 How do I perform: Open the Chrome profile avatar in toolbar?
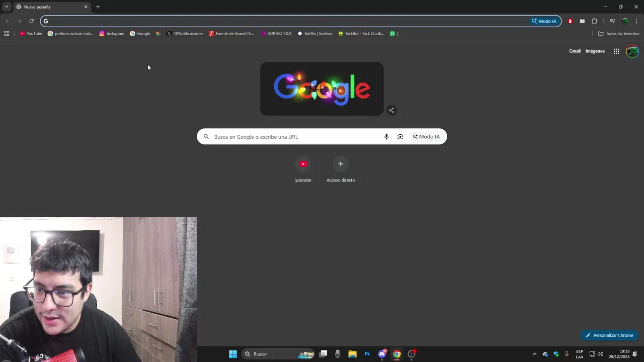[624, 21]
